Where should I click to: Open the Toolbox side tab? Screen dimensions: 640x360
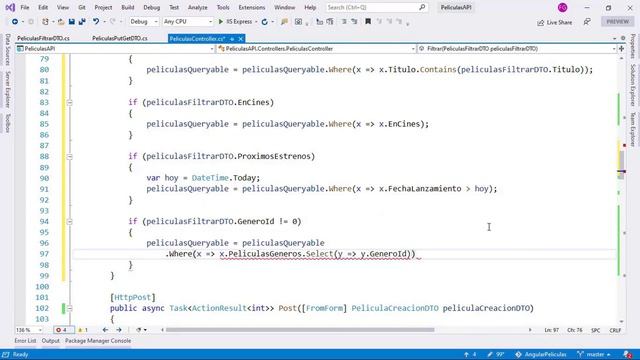pyautogui.click(x=8, y=123)
